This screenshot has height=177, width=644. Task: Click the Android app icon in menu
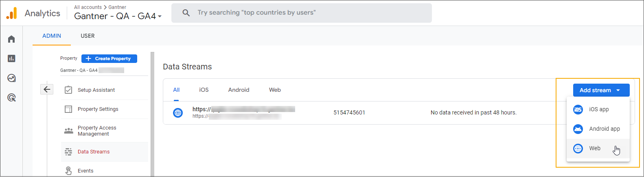click(x=578, y=129)
